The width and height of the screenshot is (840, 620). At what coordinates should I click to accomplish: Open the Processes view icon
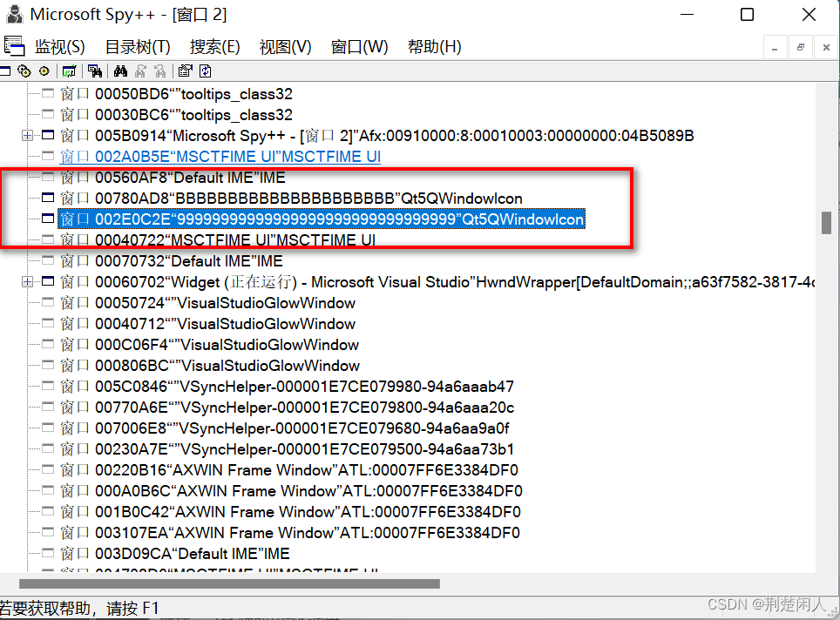(x=24, y=71)
